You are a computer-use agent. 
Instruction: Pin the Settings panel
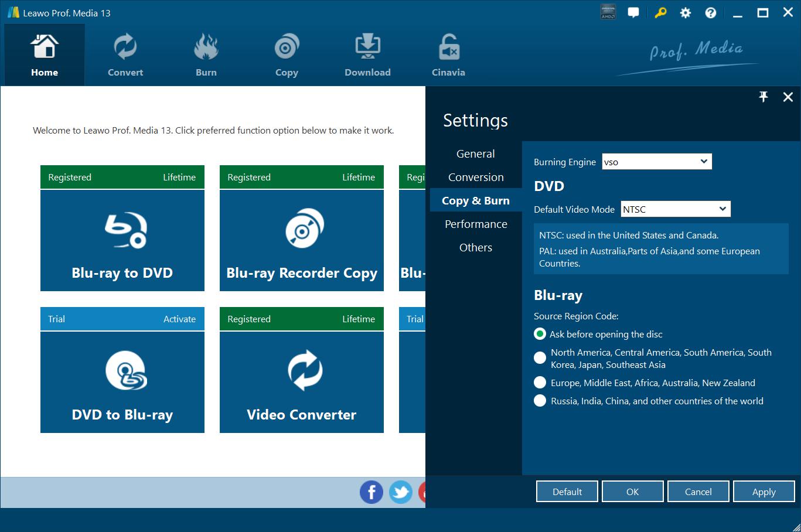point(763,97)
